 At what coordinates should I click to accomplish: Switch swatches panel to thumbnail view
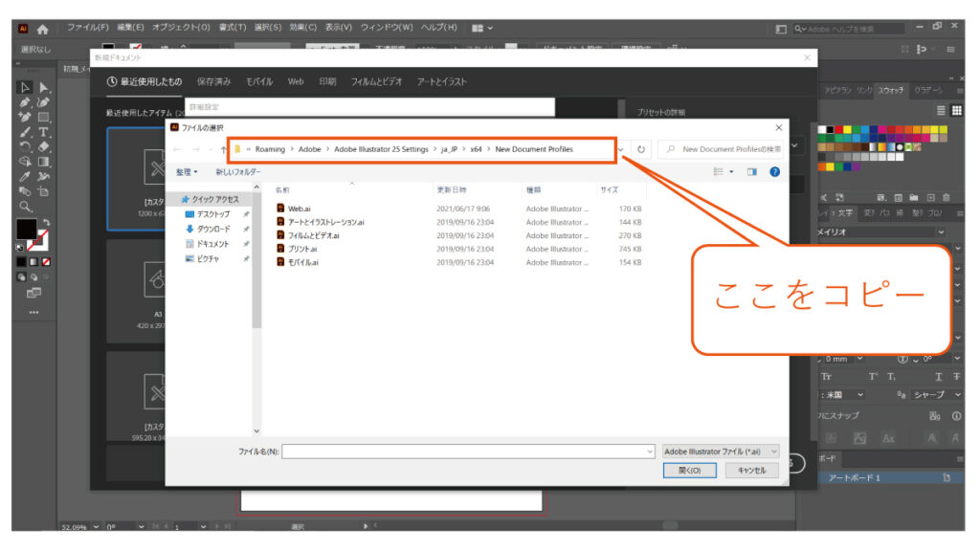click(956, 111)
